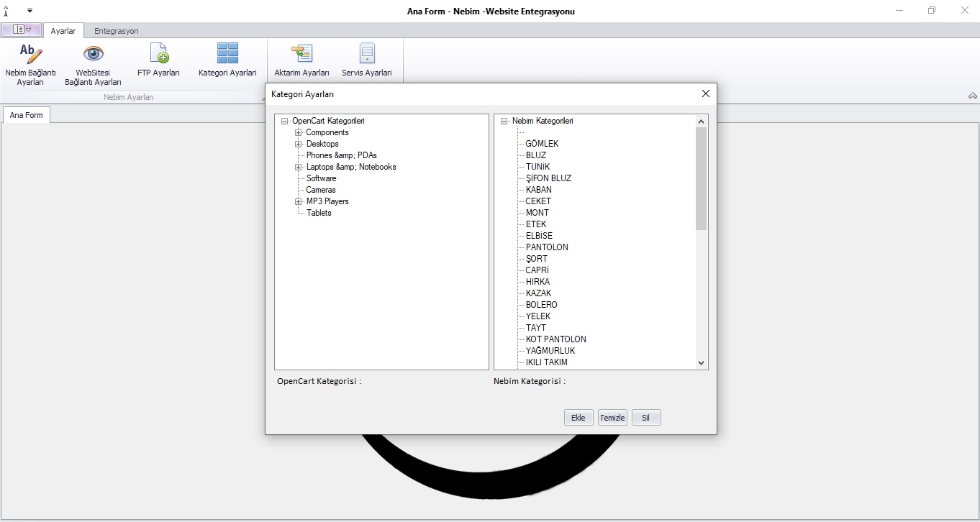Switch to the Entegrasyon ribbon tab

click(x=117, y=31)
